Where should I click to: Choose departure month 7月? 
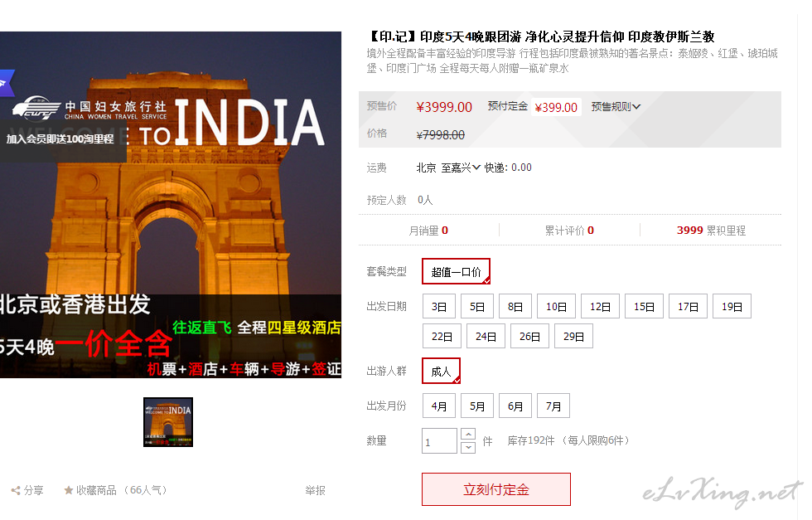[553, 406]
